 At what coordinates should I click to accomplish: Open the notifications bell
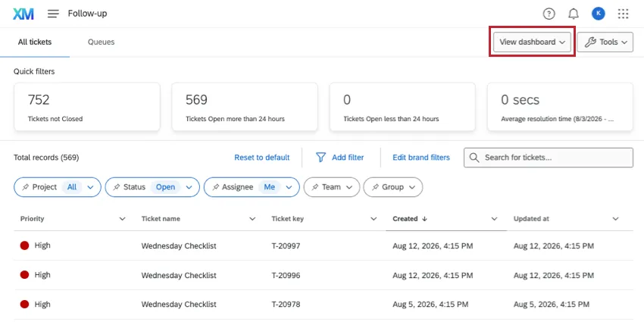(574, 14)
